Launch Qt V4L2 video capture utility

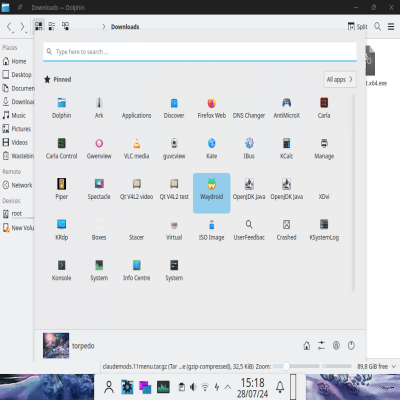[137, 189]
